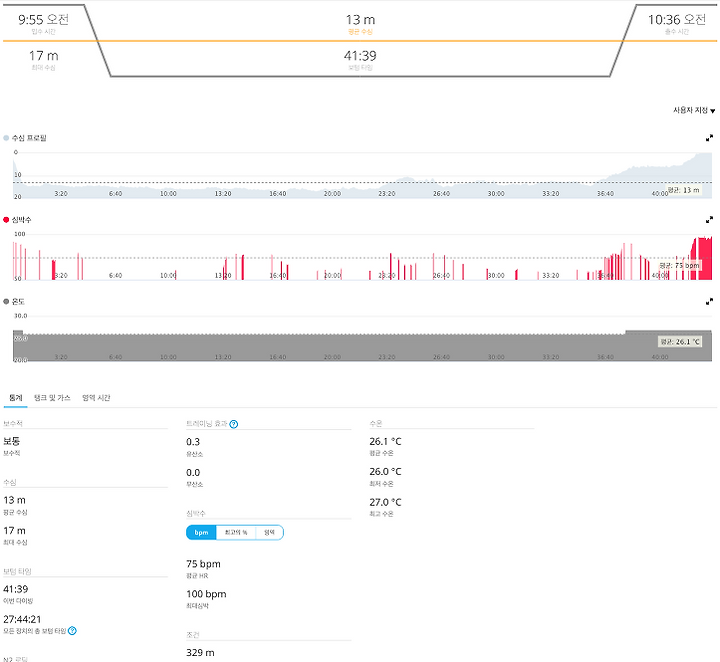This screenshot has height=662, width=720.
Task: Open help icon beside total bottom time label
Action: [72, 631]
